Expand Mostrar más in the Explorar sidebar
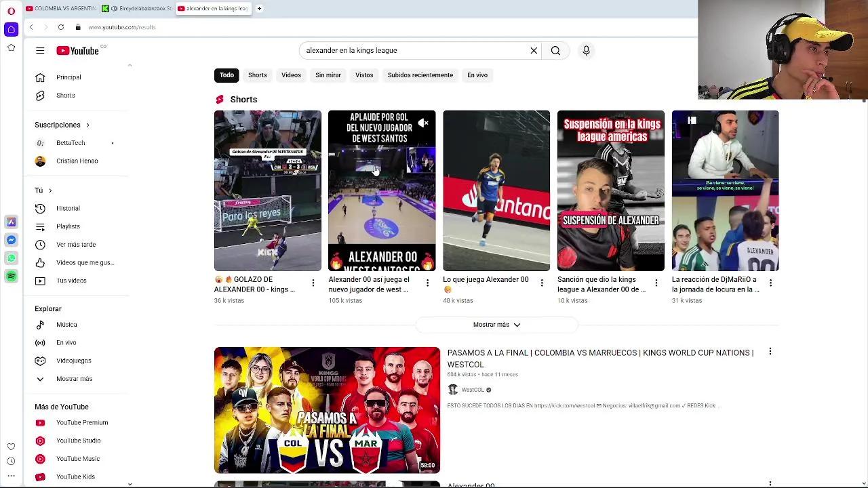This screenshot has width=868, height=488. pyautogui.click(x=74, y=379)
